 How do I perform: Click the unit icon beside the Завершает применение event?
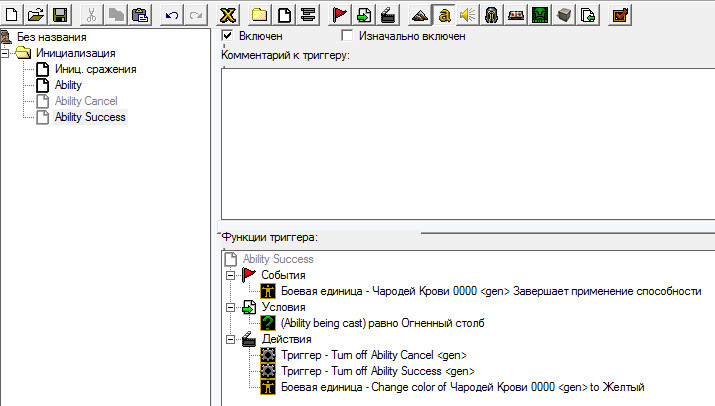click(x=268, y=291)
